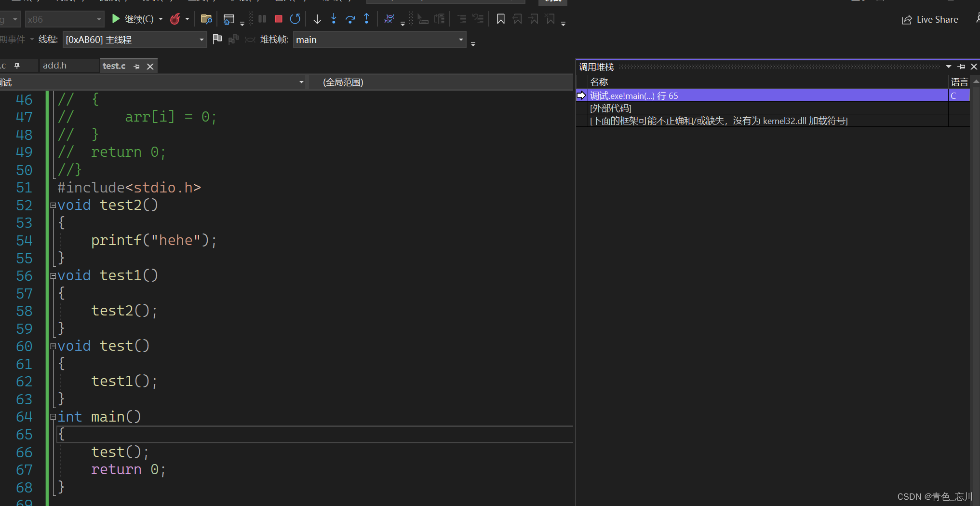
Task: Select the 外部代码 row in call stack
Action: pos(611,108)
